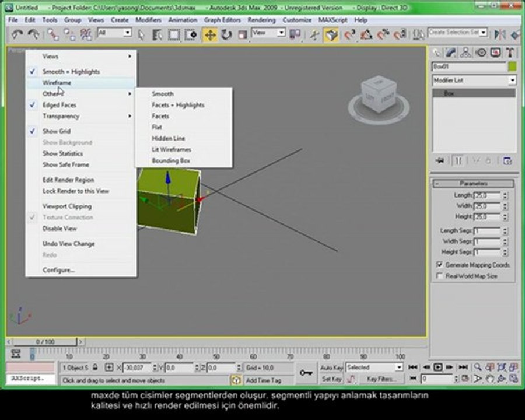
Task: Toggle Generate Mapping Coords checkbox
Action: 440,265
